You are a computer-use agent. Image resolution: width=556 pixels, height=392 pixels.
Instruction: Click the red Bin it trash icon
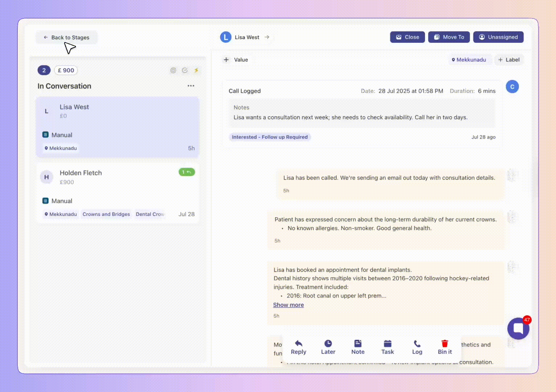445,343
